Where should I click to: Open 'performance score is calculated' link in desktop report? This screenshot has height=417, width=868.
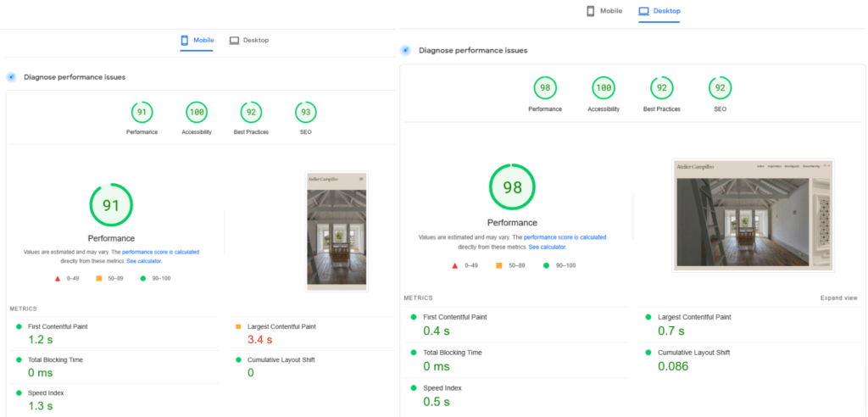point(565,237)
